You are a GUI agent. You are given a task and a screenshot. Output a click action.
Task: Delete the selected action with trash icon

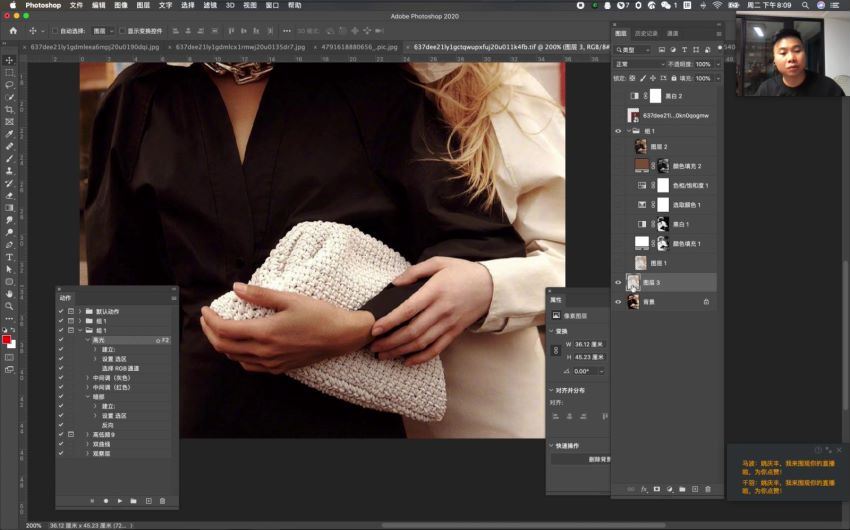pos(163,501)
